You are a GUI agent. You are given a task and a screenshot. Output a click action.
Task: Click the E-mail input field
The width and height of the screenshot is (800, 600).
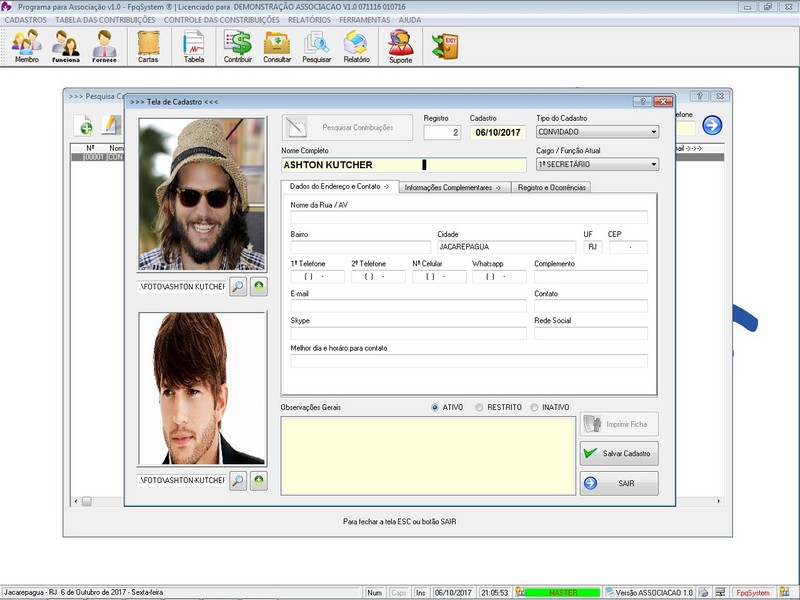pos(408,306)
